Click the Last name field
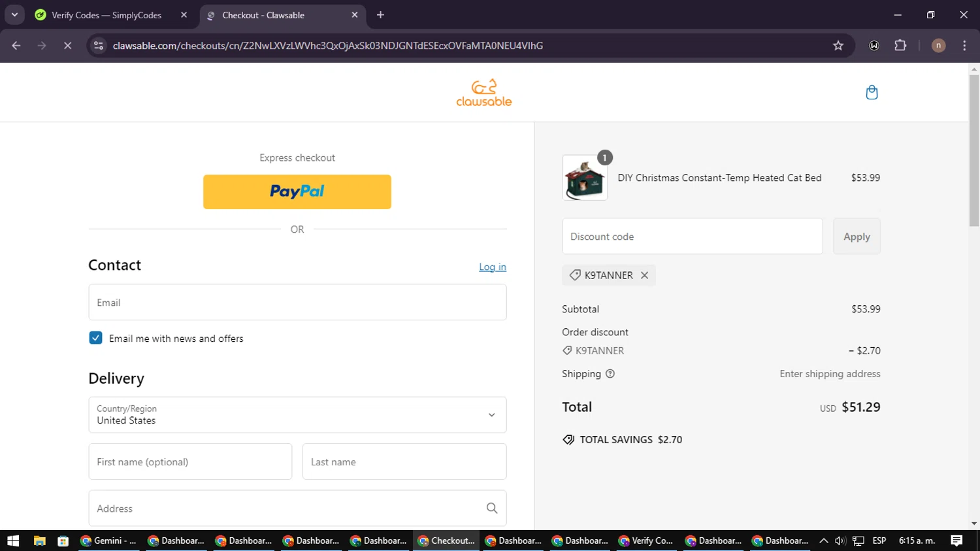This screenshot has width=980, height=551. click(404, 461)
